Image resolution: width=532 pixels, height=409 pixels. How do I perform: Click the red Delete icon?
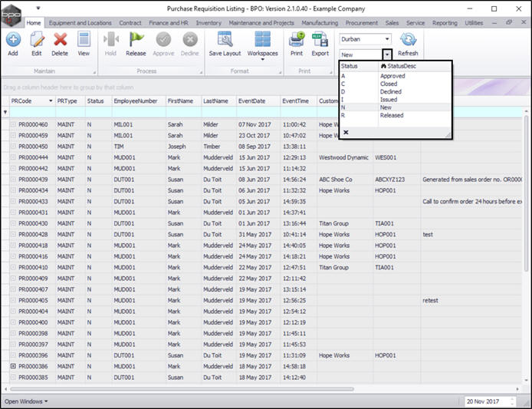click(x=60, y=40)
